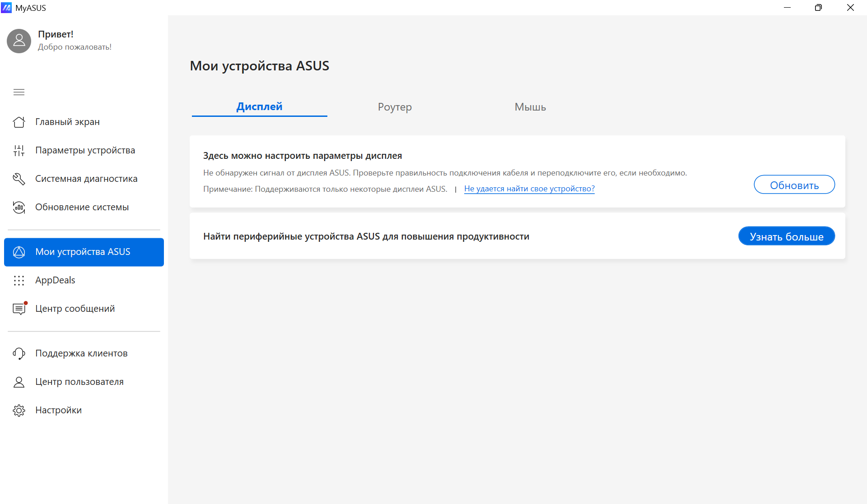Screen dimensions: 867x504
Task: Open Параметры устройства sliders icon
Action: pos(19,150)
